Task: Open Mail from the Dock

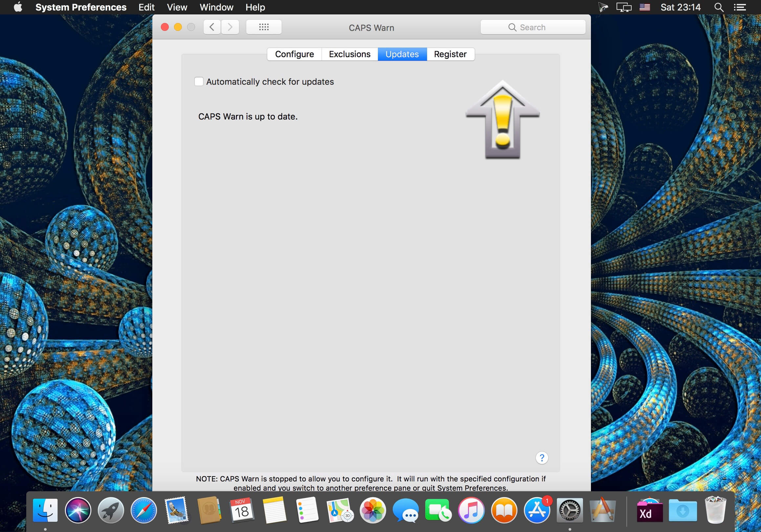Action: point(177,510)
